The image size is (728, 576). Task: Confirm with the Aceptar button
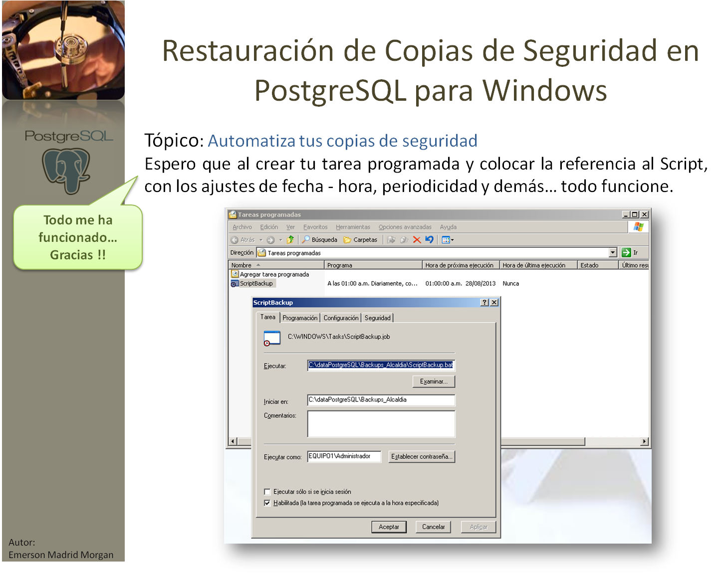click(x=389, y=527)
